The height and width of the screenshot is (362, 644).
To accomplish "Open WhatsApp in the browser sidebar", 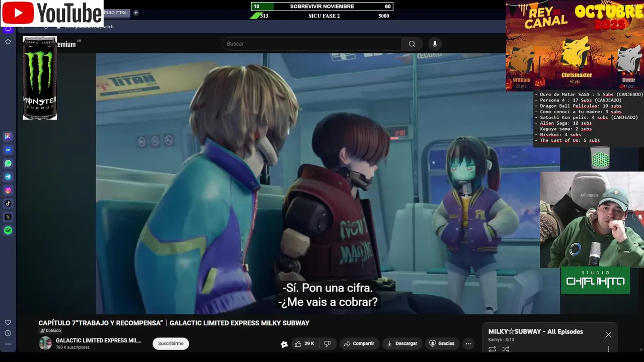I will point(8,163).
